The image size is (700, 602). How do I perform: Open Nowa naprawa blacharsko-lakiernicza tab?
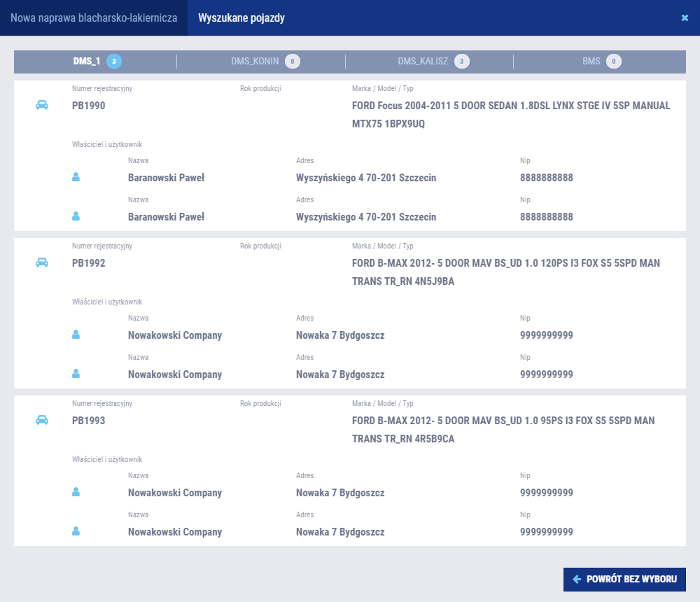tap(94, 17)
